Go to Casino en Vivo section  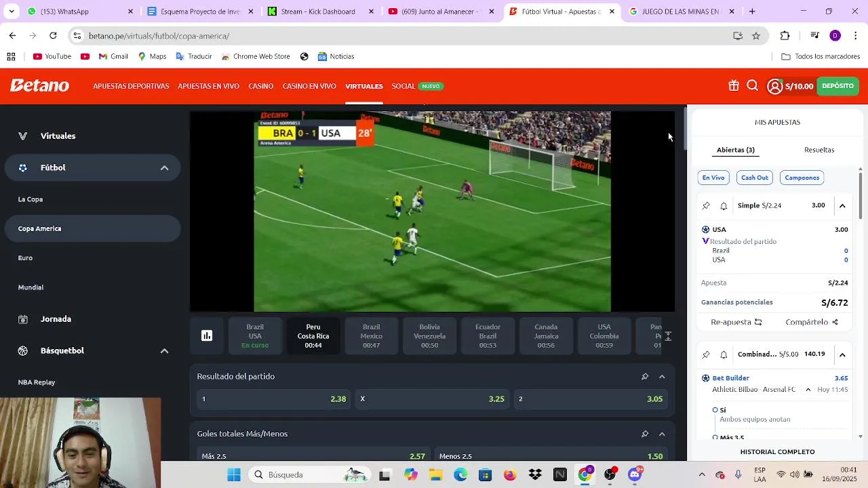tap(309, 86)
